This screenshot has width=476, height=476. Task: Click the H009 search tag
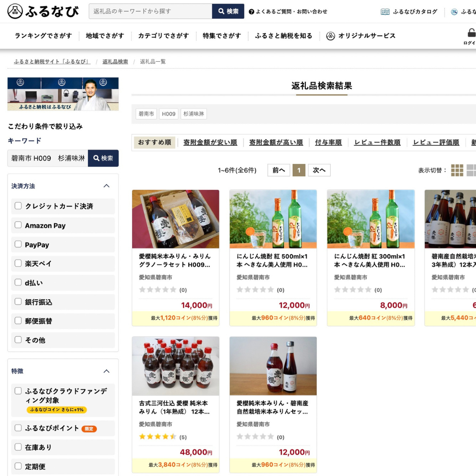click(168, 114)
